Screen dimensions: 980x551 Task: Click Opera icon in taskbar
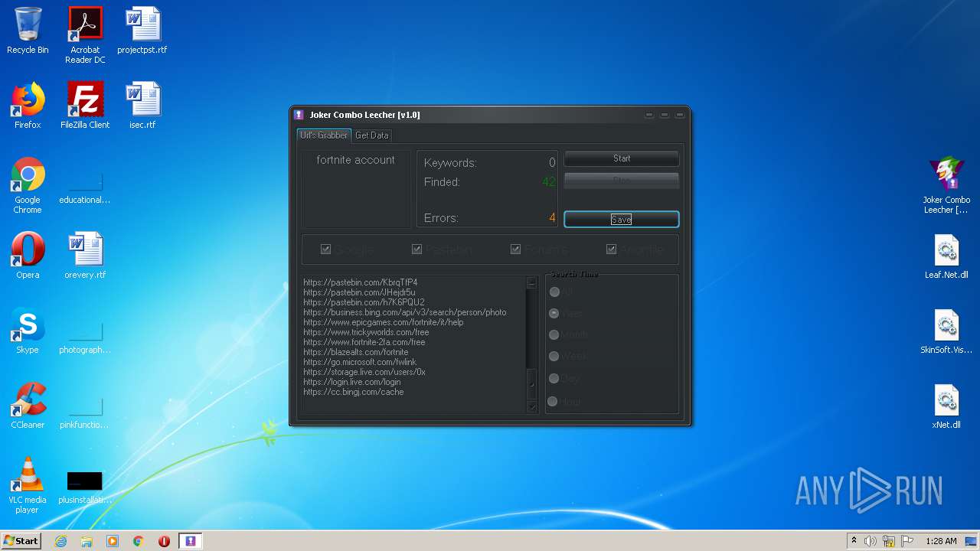pos(164,541)
